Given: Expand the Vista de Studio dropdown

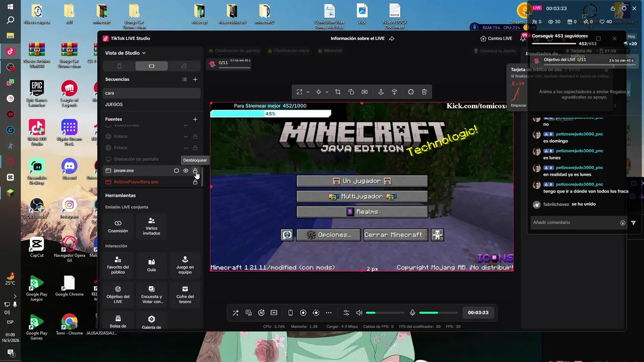Looking at the screenshot, I should (x=125, y=53).
